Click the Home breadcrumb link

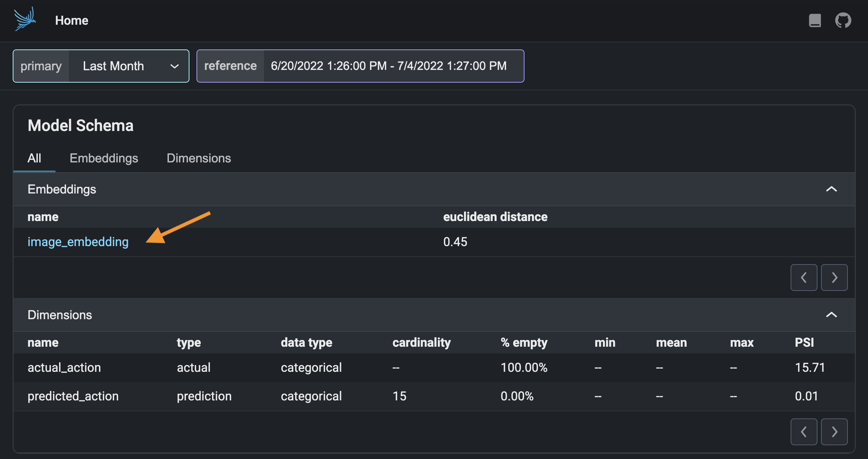71,20
